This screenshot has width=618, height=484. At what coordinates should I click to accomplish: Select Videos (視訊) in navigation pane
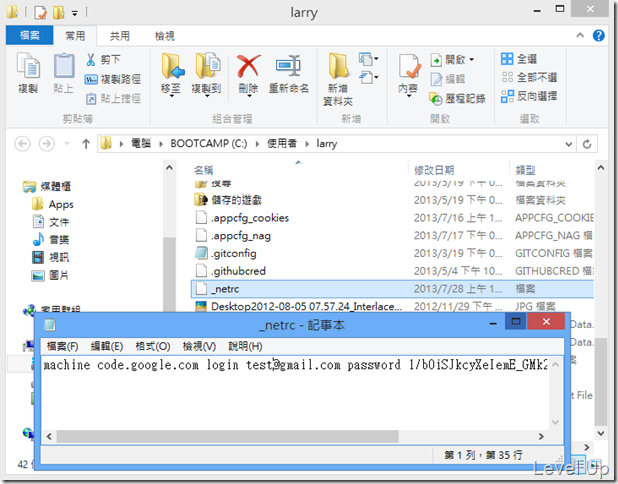(x=50, y=257)
